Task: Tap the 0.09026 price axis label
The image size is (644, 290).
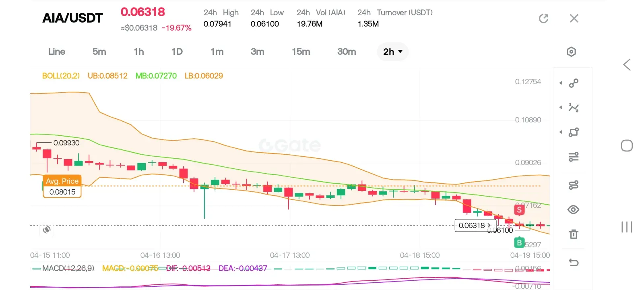Action: 528,163
